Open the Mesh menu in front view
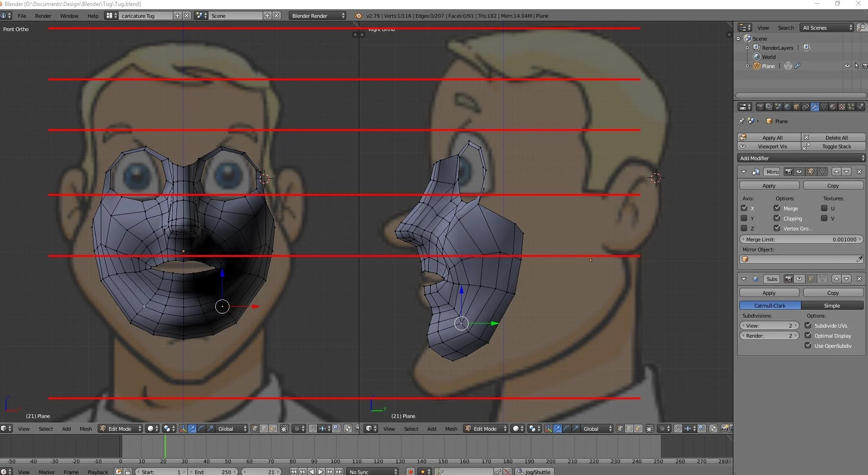 (86, 428)
